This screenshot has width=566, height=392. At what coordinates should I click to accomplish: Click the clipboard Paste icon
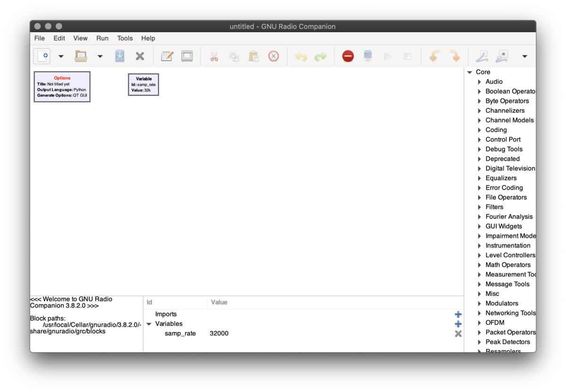point(254,56)
